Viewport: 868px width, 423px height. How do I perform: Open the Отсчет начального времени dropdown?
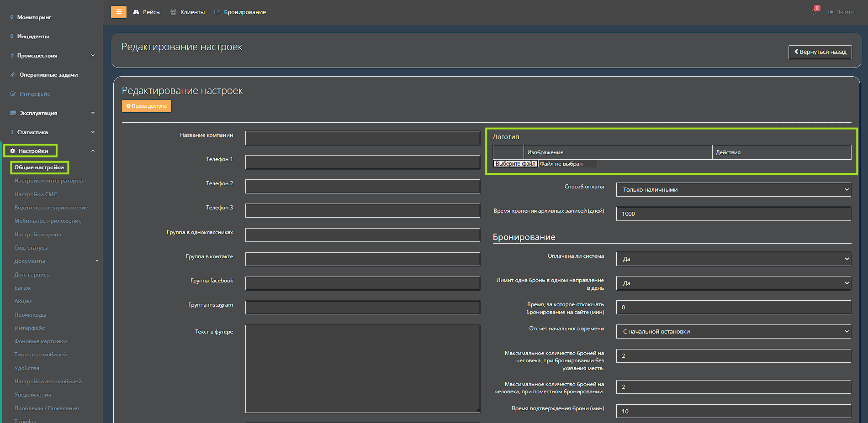tap(733, 332)
